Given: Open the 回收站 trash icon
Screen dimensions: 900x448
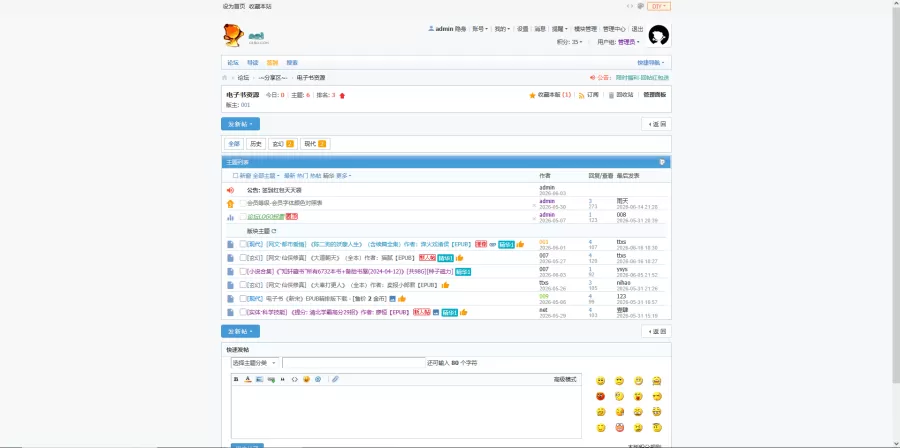Looking at the screenshot, I should (x=611, y=95).
